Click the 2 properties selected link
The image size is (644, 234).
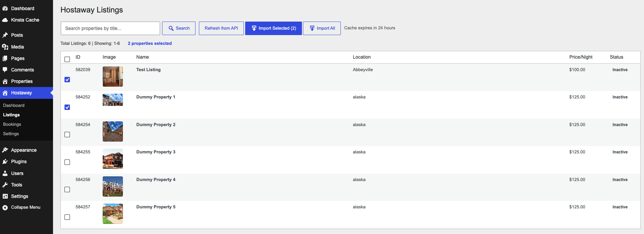click(x=150, y=43)
